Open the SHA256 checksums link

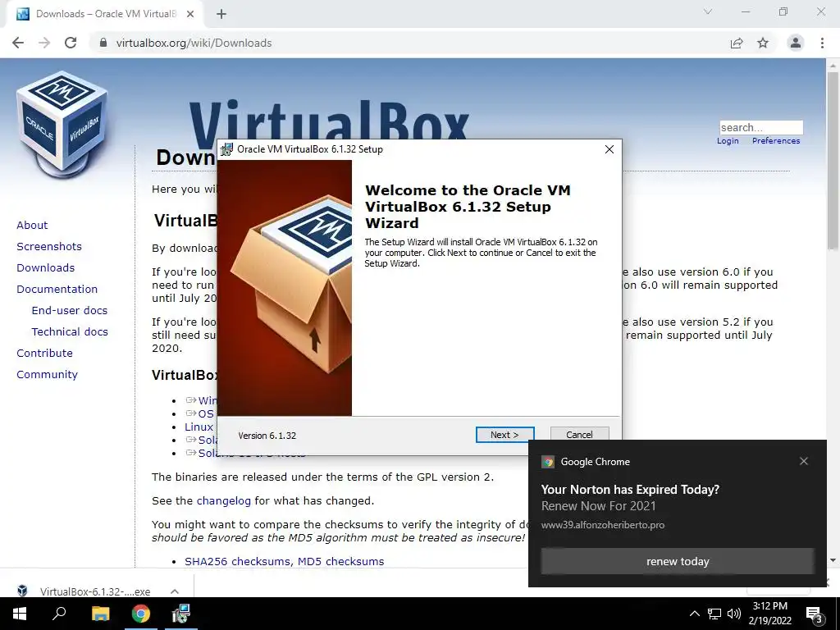click(x=238, y=561)
